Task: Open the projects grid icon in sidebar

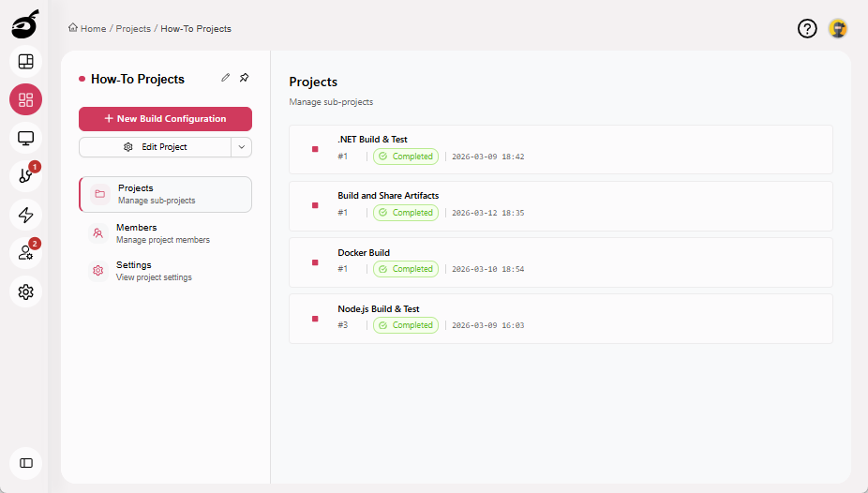Action: (26, 99)
